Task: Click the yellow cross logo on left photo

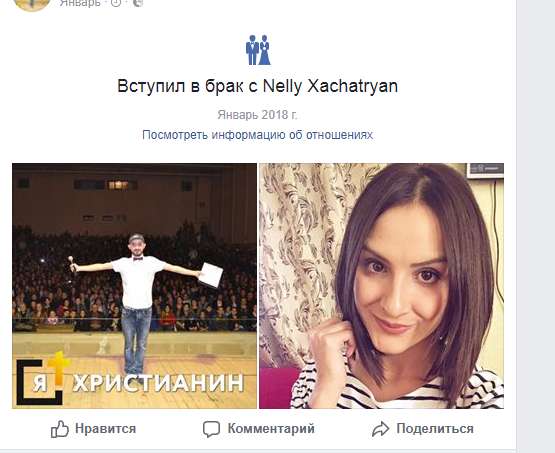Action: tap(59, 368)
